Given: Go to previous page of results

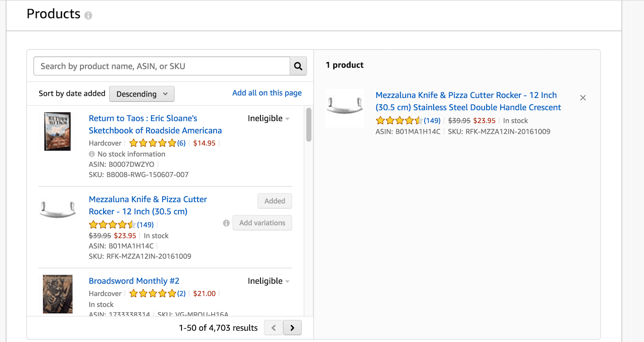Looking at the screenshot, I should tap(274, 328).
